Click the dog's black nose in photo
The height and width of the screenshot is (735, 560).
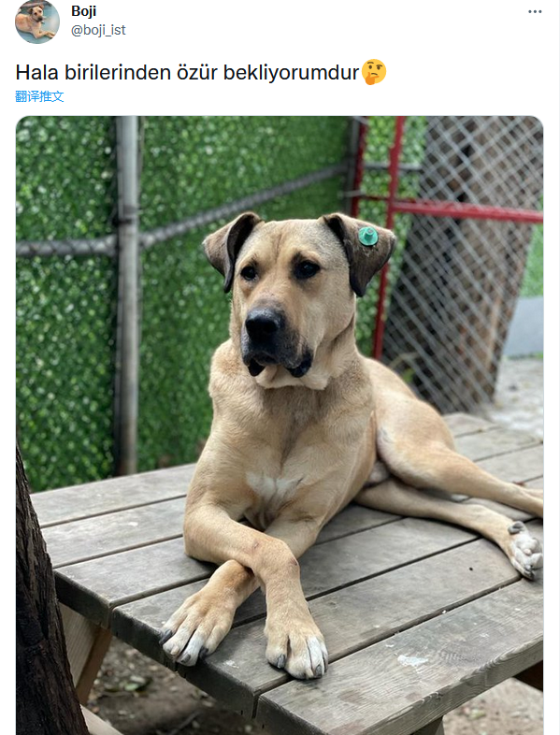tap(264, 323)
